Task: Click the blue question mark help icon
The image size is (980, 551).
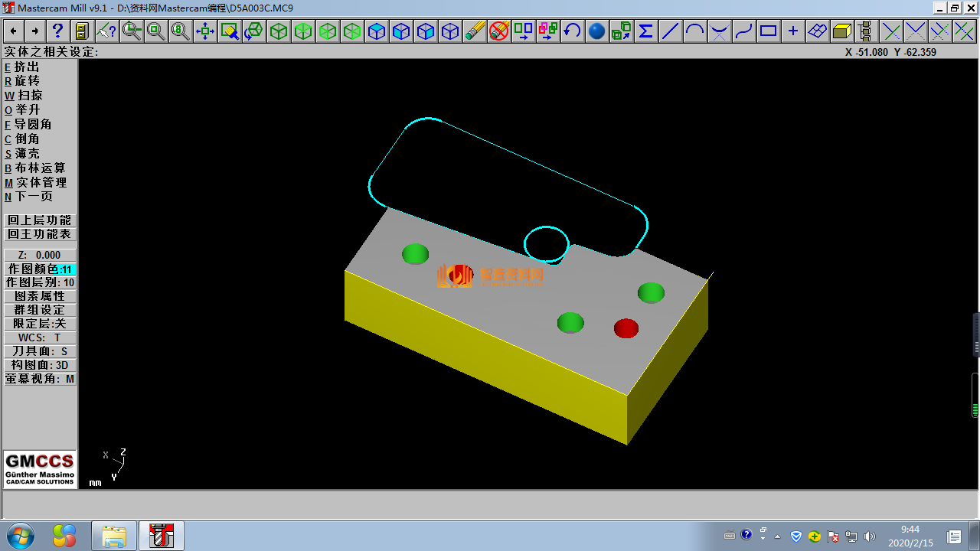Action: (57, 31)
